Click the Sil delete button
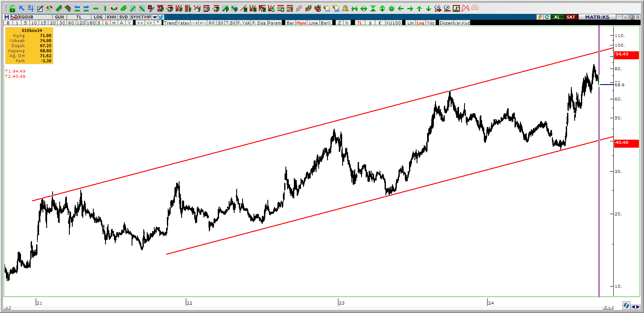Image resolution: width=644 pixels, height=313 pixels. [x=220, y=23]
